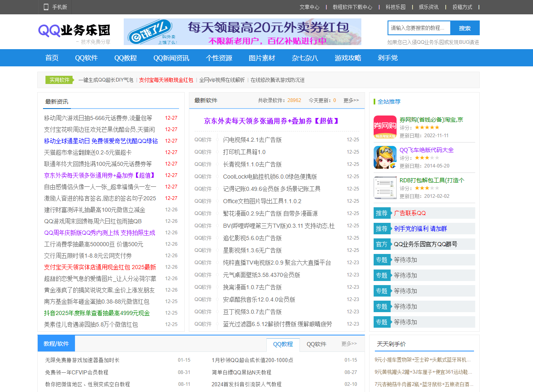Focus the tutorial search input box

click(x=419, y=28)
